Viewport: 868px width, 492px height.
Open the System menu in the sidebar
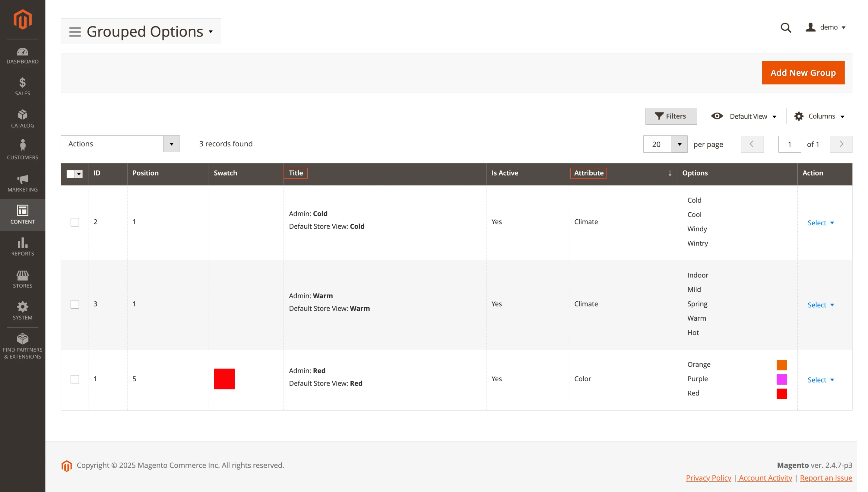pos(22,310)
